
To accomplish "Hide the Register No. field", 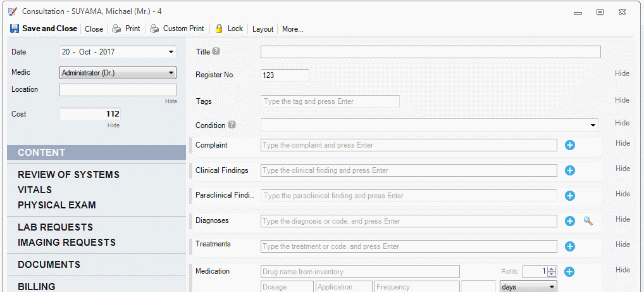I will pos(622,73).
